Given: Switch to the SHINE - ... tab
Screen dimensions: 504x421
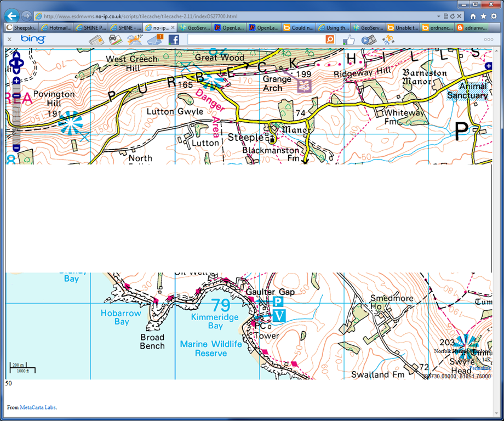Looking at the screenshot, I should tap(125, 27).
